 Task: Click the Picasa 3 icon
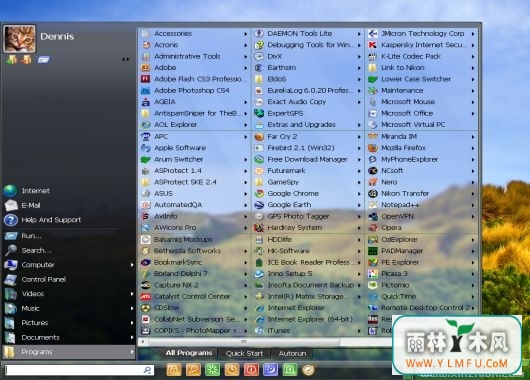[x=372, y=274]
